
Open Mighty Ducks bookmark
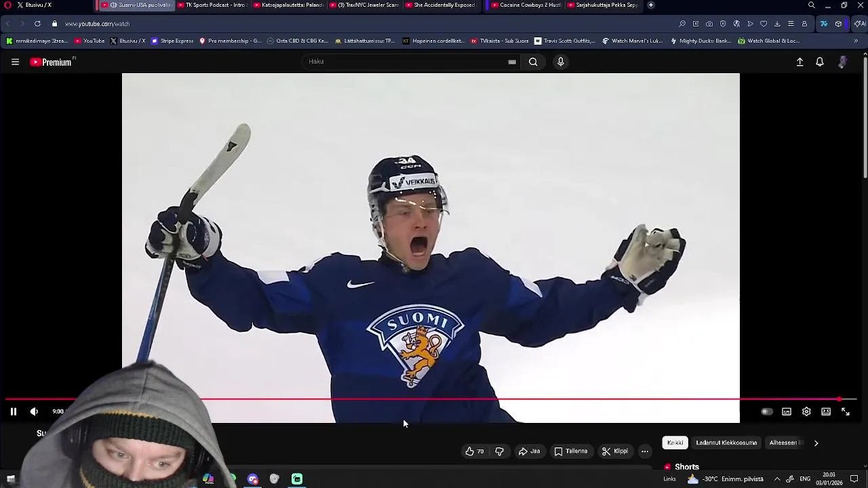[x=701, y=41]
